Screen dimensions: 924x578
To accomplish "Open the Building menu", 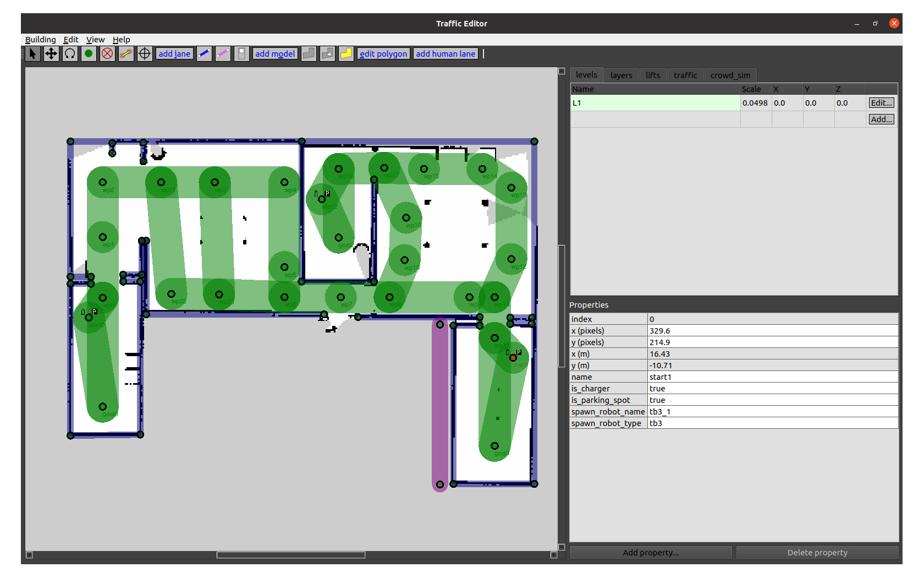I will tap(40, 40).
